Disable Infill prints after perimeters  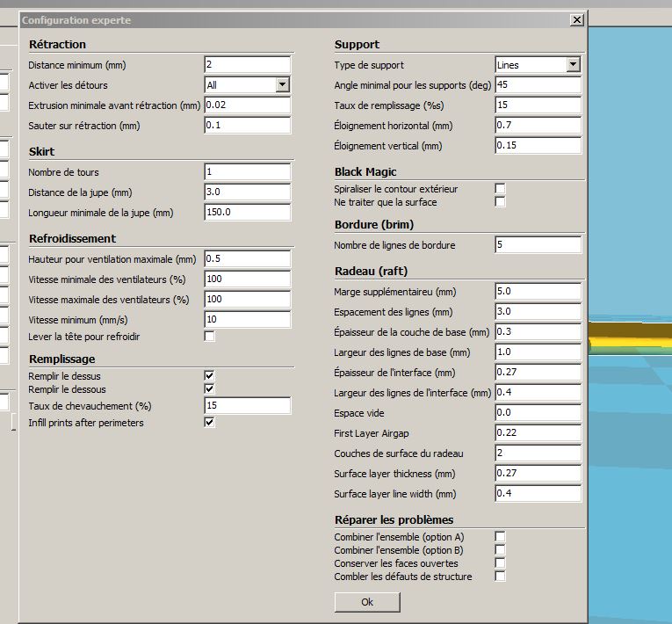point(209,423)
